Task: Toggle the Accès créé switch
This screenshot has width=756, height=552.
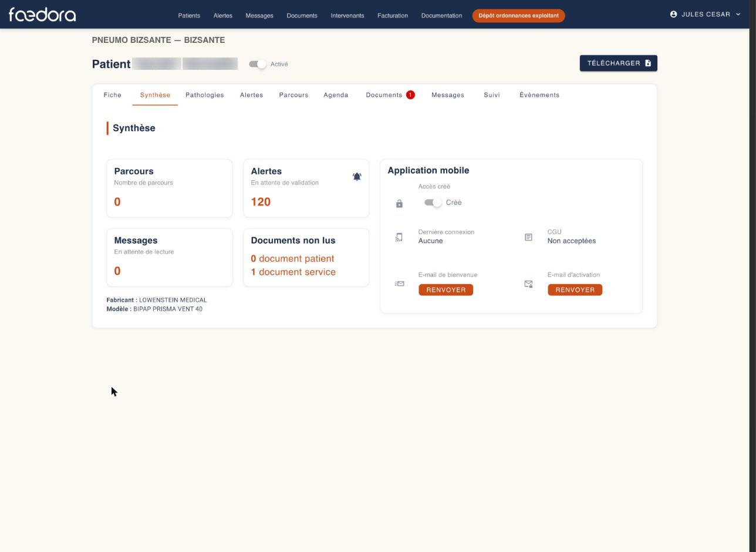Action: point(433,203)
